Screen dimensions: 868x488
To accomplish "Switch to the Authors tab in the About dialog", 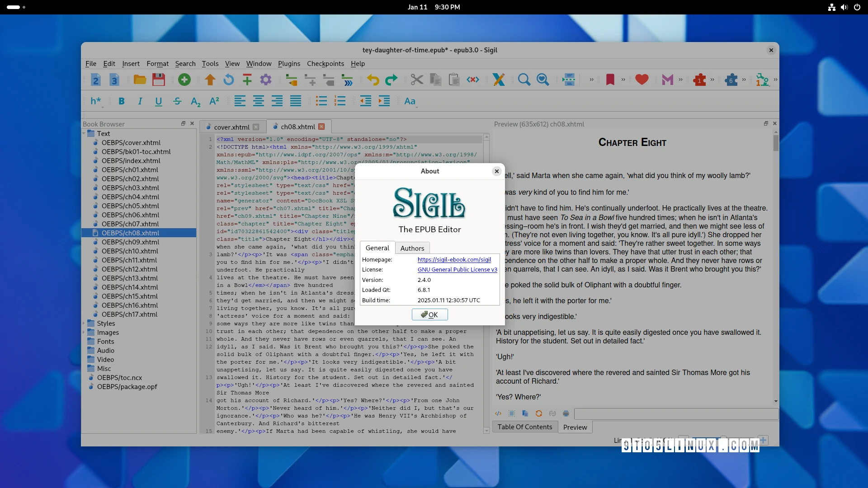I will (412, 248).
